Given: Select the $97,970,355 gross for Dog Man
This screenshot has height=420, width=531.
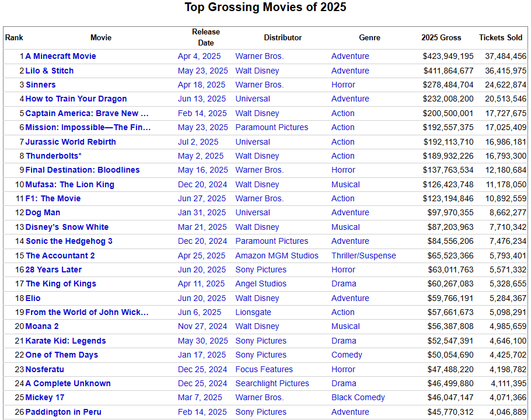Looking at the screenshot, I should [450, 212].
